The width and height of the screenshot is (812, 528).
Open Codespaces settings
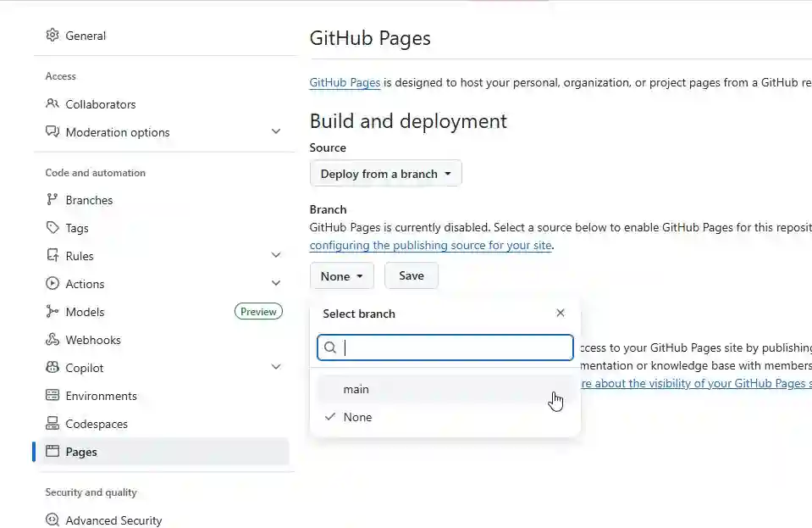(x=97, y=424)
